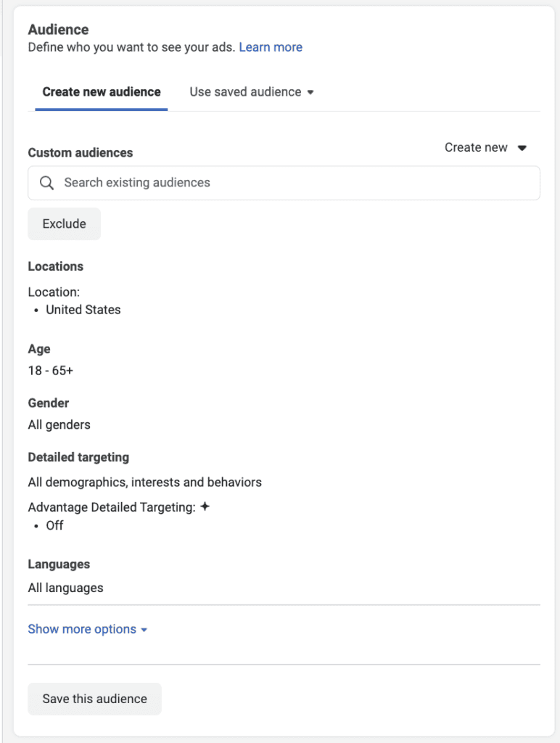Select the Use saved audience tab

click(252, 92)
